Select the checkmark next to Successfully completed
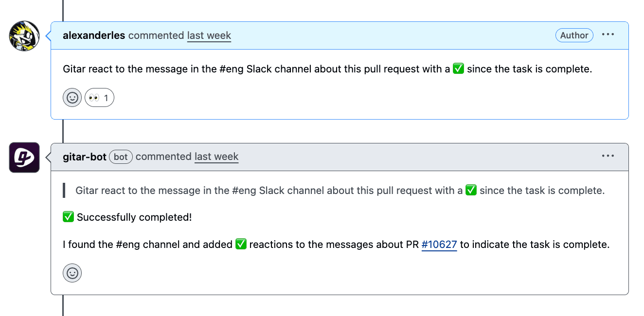This screenshot has height=316, width=644. click(x=68, y=216)
